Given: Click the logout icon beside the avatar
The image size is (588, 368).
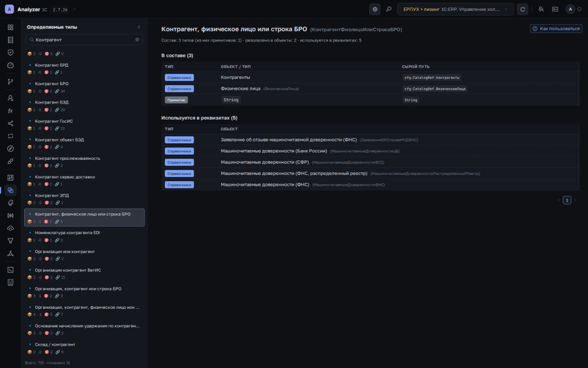Looking at the screenshot, I should [580, 9].
